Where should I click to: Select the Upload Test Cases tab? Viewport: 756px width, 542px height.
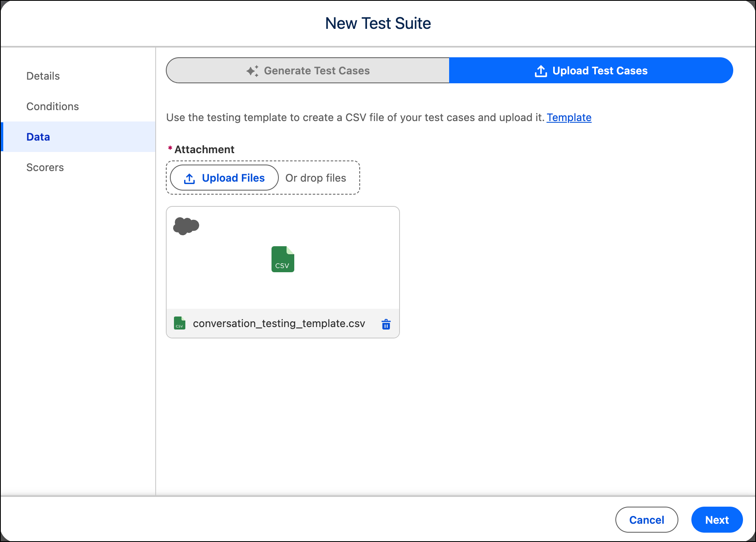pyautogui.click(x=591, y=71)
